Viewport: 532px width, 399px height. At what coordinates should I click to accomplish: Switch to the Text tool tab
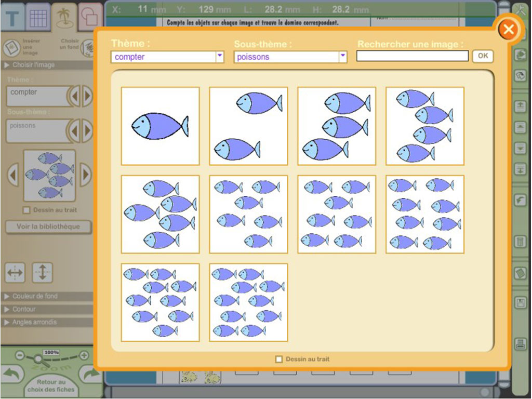12,18
